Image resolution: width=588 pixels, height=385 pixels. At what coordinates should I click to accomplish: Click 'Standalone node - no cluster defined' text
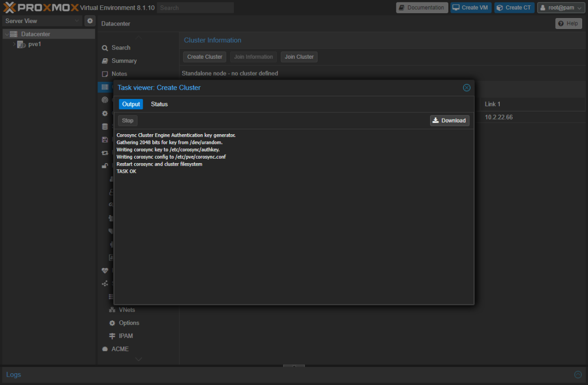tap(230, 73)
